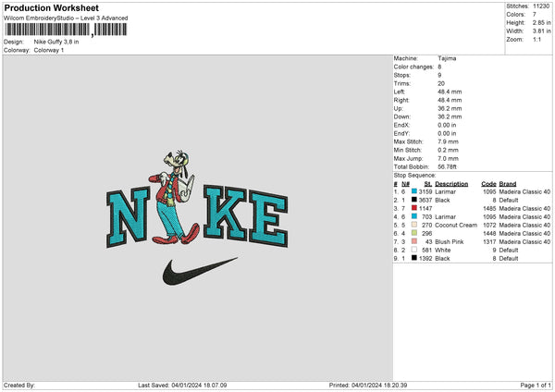The width and height of the screenshot is (555, 392).
Task: Click the Coconut Cream color swatch
Action: tap(414, 225)
